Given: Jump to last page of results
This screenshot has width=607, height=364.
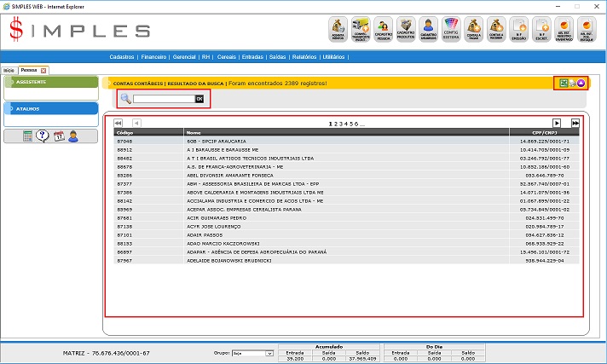Looking at the screenshot, I should [575, 124].
